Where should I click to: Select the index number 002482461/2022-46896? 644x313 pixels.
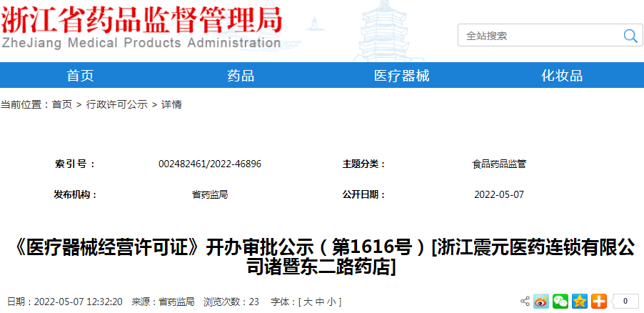pyautogui.click(x=210, y=164)
